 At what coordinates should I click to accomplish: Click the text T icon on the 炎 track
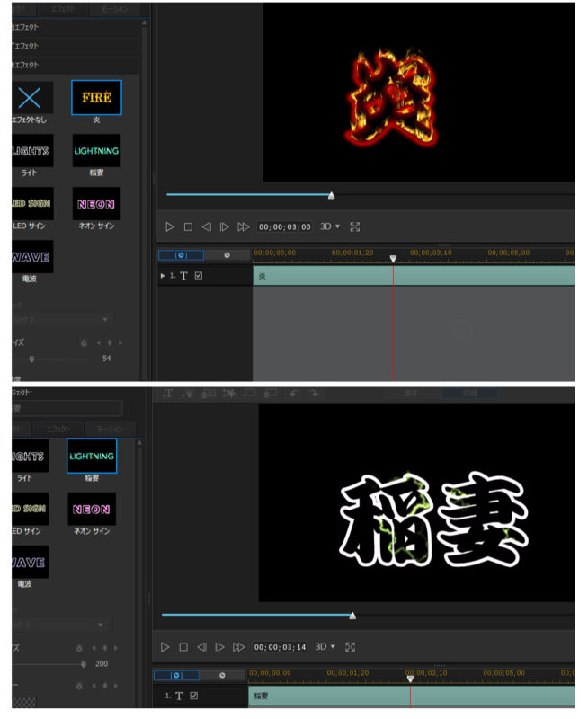[x=184, y=276]
